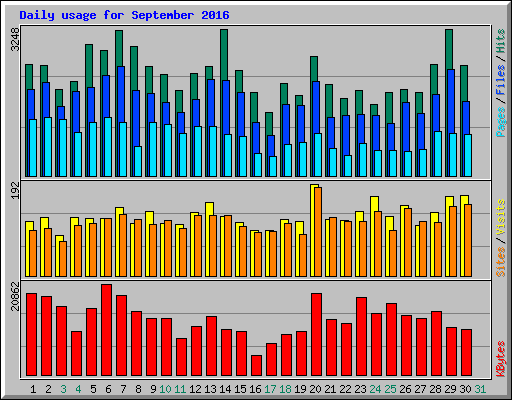Viewport: 512px width, 400px height.
Task: Select green weekend day label 10
Action: [165, 389]
